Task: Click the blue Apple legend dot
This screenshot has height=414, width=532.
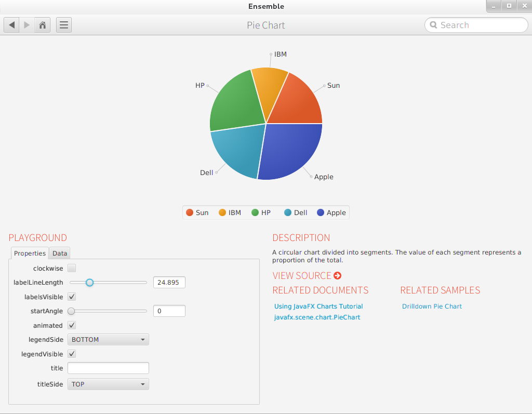Action: 321,212
